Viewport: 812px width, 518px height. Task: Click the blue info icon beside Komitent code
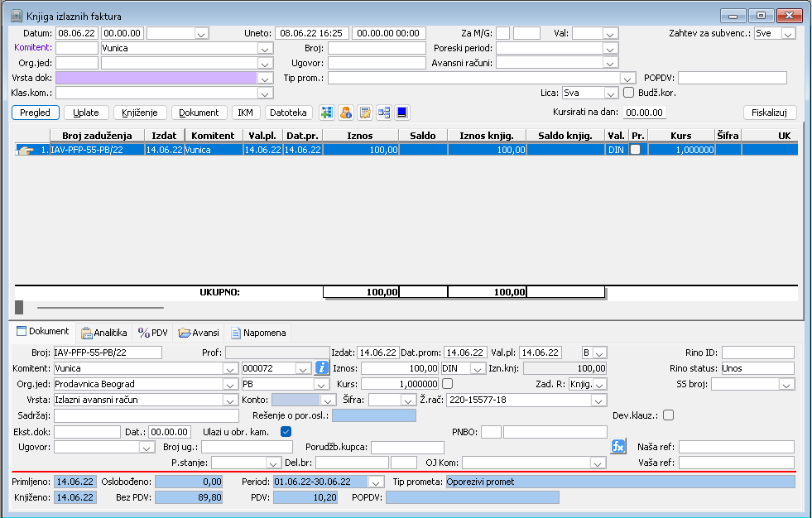pyautogui.click(x=322, y=368)
